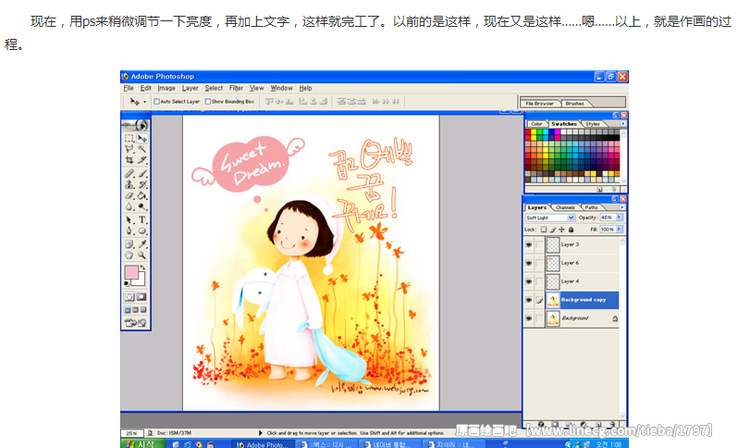Select the Path Selection tool
This screenshot has width=750, height=448.
pyautogui.click(x=130, y=220)
